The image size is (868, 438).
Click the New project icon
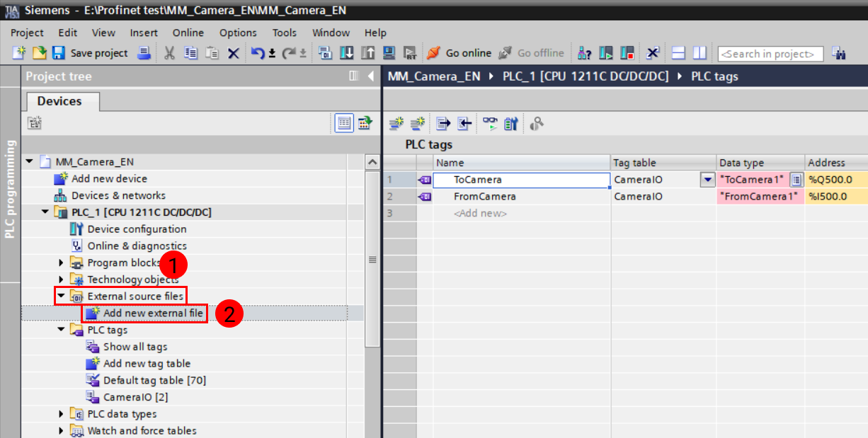click(19, 53)
